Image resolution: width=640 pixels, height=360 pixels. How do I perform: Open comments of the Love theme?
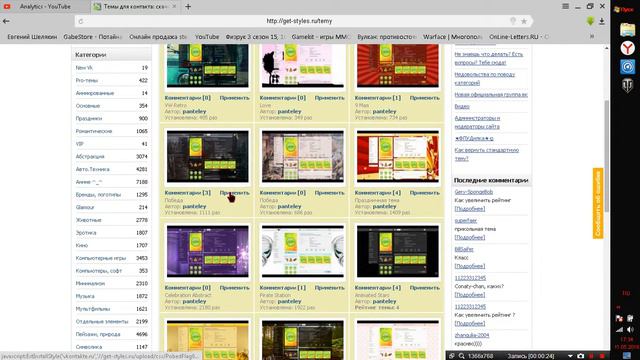tap(282, 98)
